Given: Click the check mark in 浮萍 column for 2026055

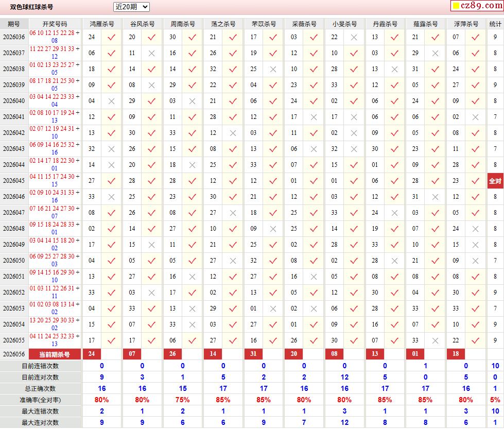Looking at the screenshot, I should tap(475, 340).
